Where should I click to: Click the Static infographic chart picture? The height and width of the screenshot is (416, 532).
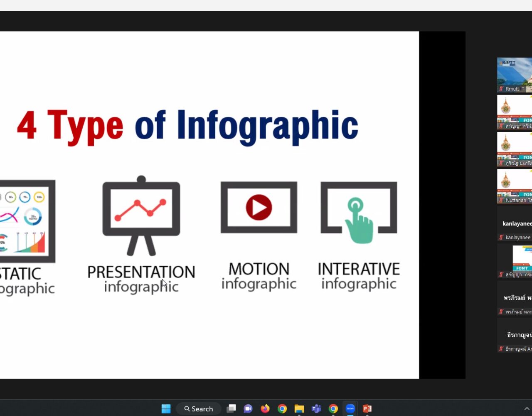pyautogui.click(x=27, y=221)
